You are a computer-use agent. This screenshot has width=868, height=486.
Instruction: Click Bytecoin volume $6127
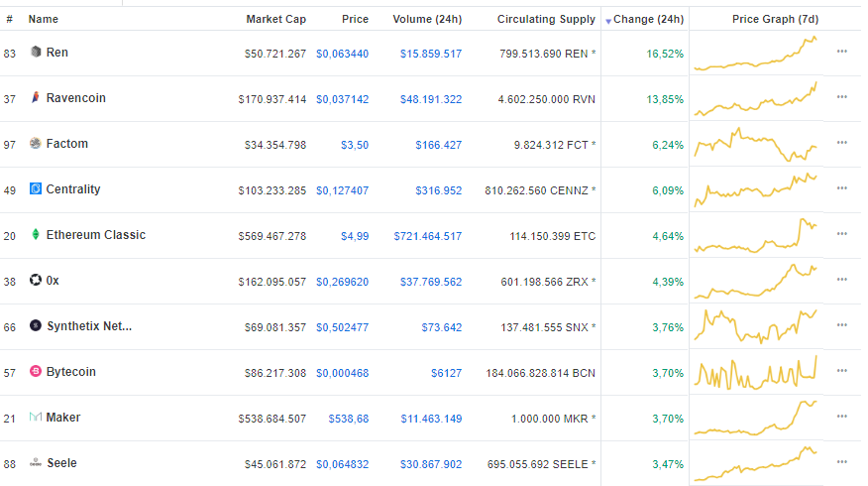446,373
